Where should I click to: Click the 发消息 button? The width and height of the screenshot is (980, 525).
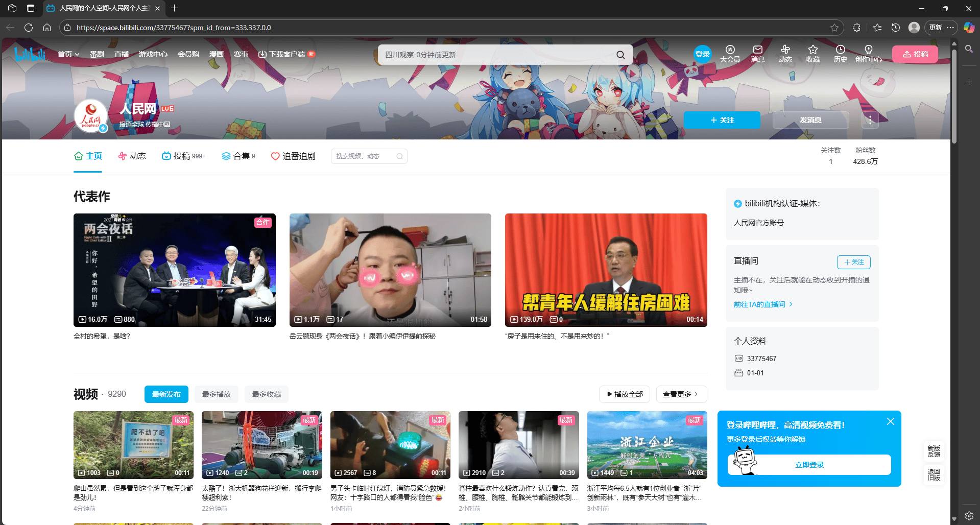(x=811, y=120)
